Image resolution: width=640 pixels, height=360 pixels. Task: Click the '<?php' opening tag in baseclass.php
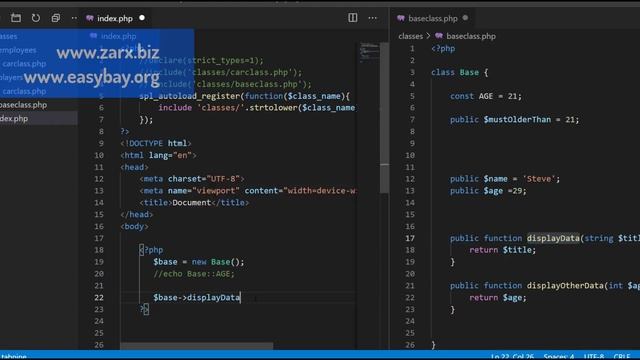point(443,49)
